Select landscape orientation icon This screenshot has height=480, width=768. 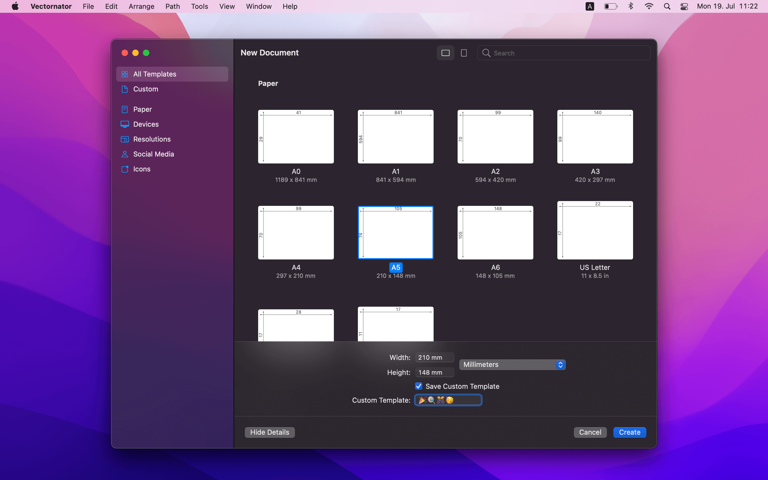pyautogui.click(x=445, y=53)
